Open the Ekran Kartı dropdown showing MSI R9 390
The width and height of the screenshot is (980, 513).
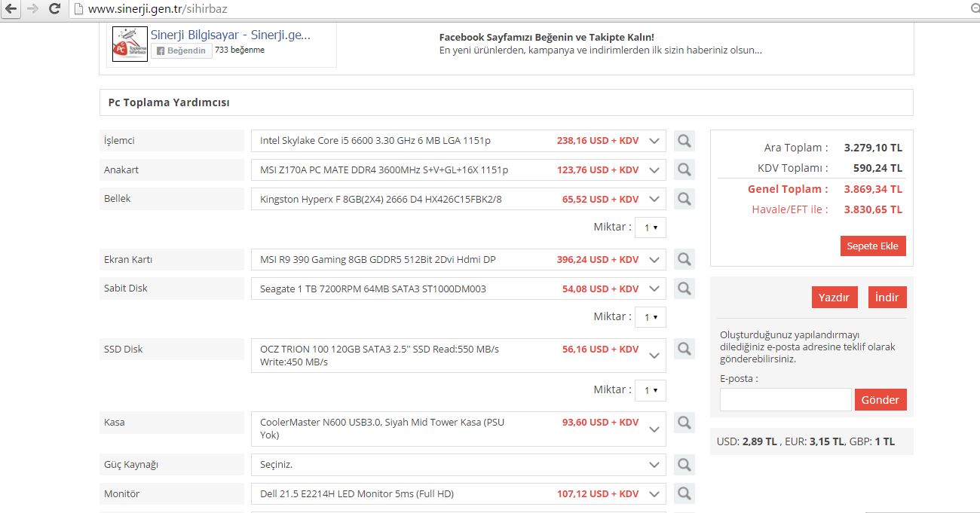(458, 259)
